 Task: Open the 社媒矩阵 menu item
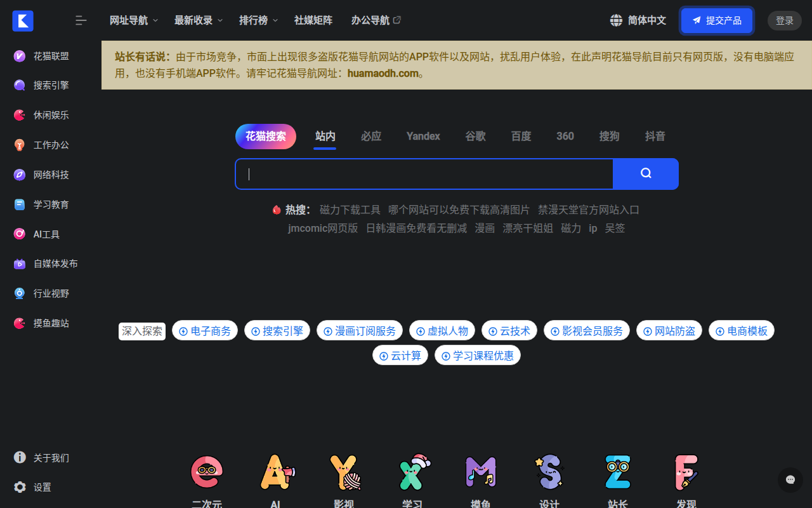(313, 20)
